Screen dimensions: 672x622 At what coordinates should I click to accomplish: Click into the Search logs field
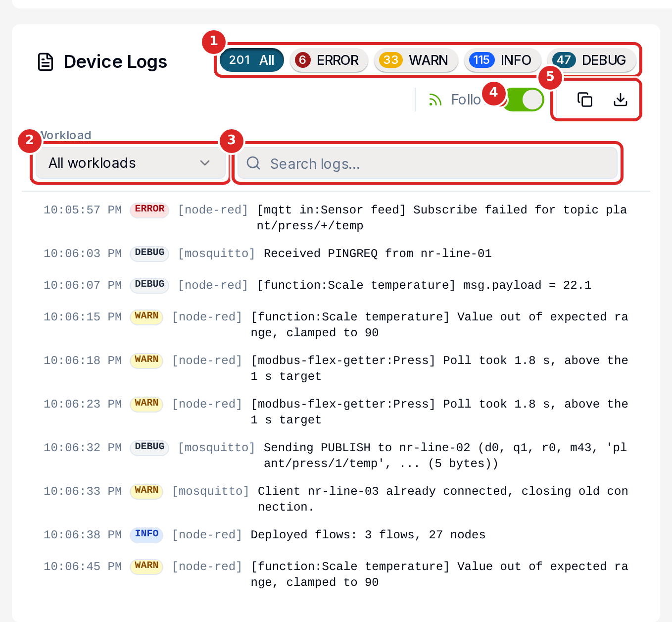pyautogui.click(x=428, y=163)
